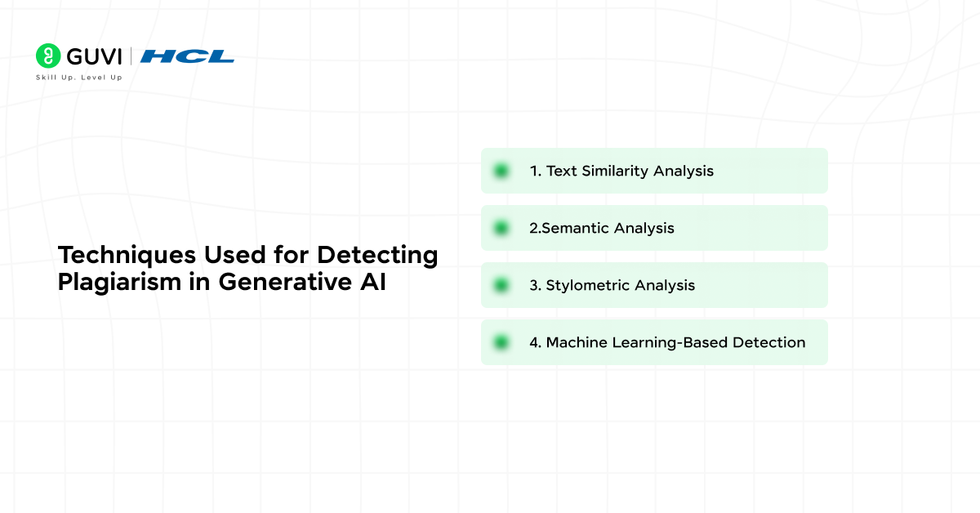Select green dot beside Stylometric Analysis
Image resolution: width=980 pixels, height=513 pixels.
pyautogui.click(x=501, y=285)
